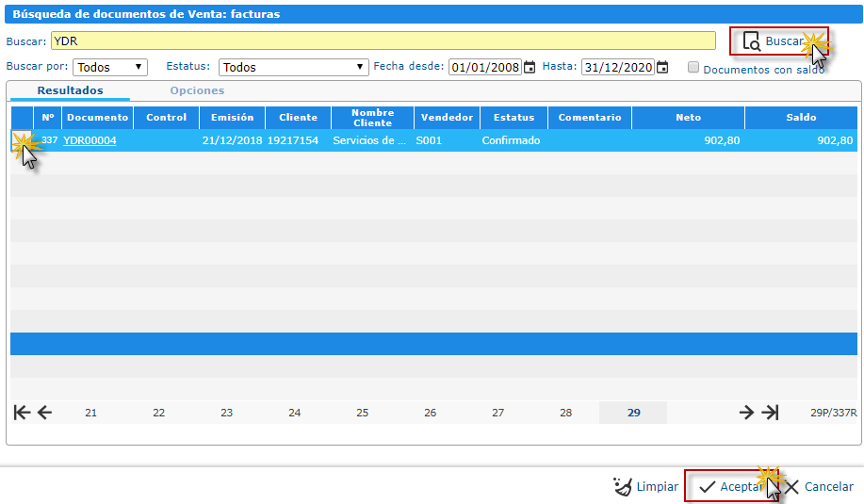Screen dimensions: 864x504
Task: Expand the Estatus dropdown
Action: [x=293, y=67]
